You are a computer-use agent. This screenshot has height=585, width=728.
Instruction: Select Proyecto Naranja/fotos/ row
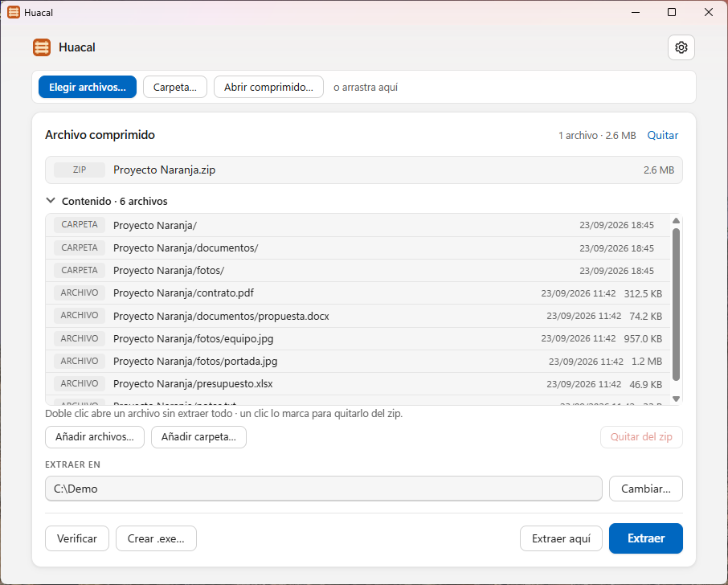(x=358, y=271)
